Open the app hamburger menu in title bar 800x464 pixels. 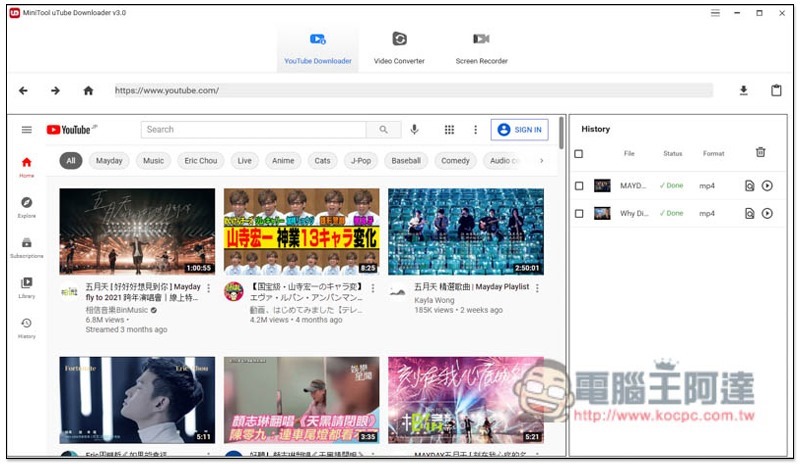[x=715, y=13]
